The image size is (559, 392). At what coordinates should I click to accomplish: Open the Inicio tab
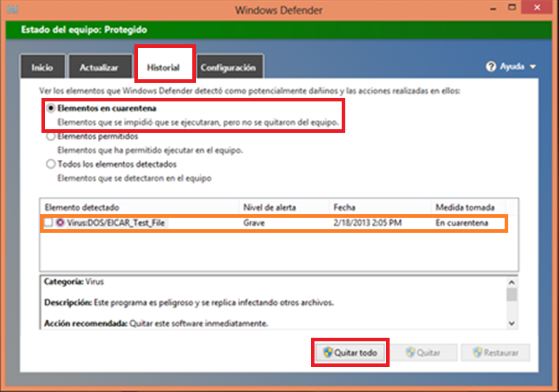point(43,66)
